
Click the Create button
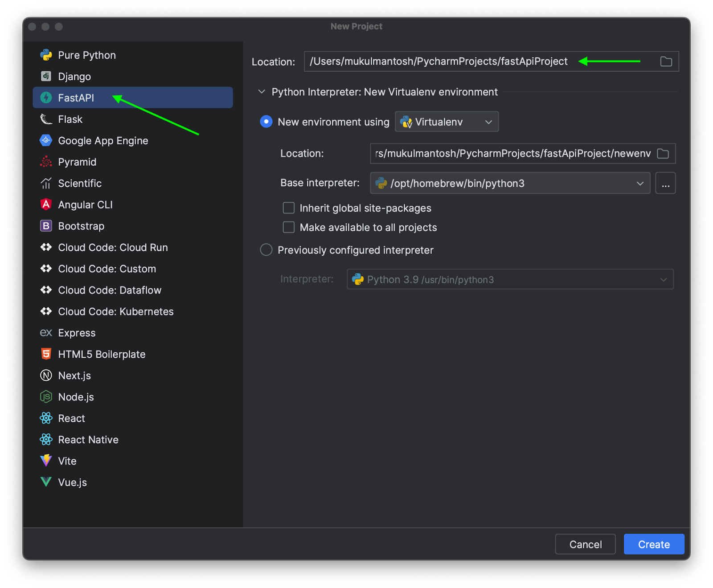[654, 544]
